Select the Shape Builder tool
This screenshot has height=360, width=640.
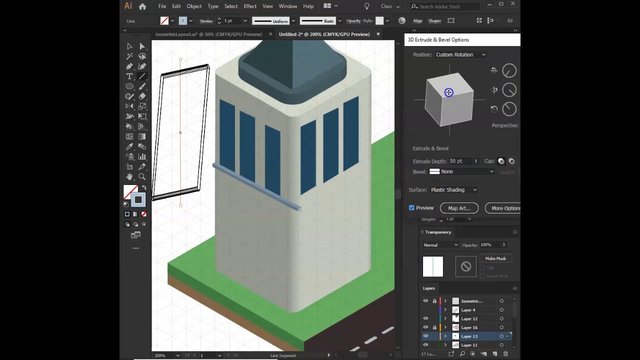pos(129,126)
